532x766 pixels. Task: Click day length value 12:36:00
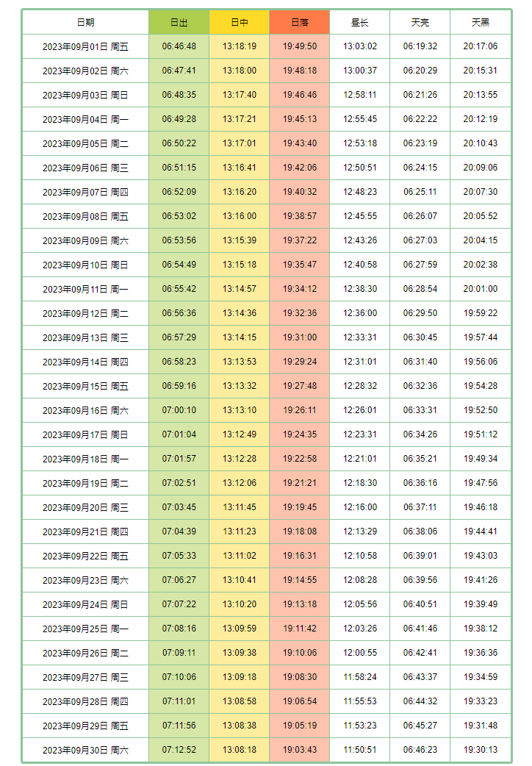tap(360, 314)
